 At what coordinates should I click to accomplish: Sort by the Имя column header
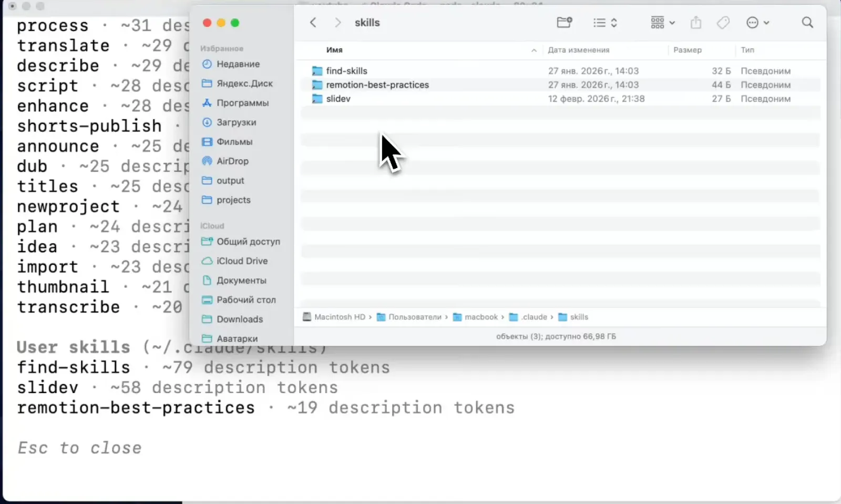coord(334,50)
